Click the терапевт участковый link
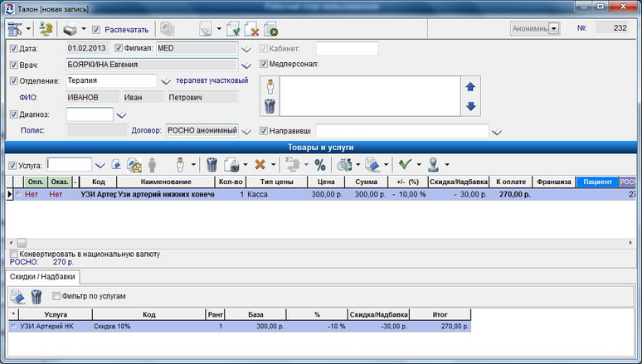The height and width of the screenshot is (364, 642). coord(212,80)
